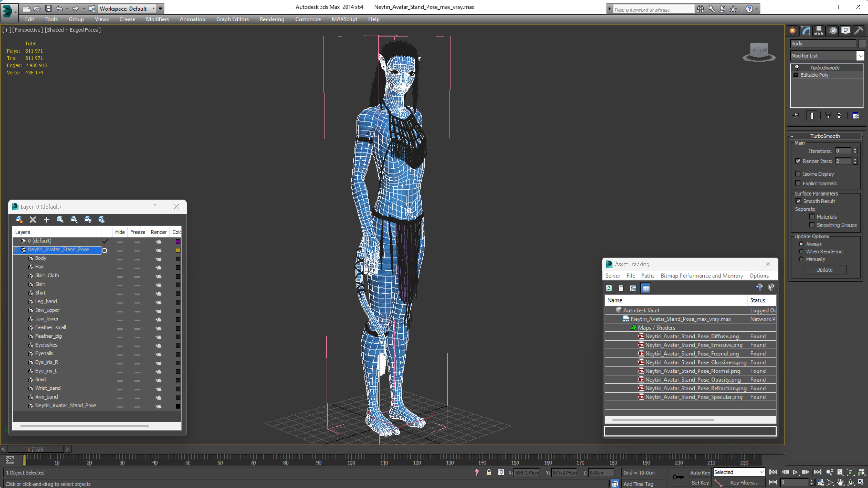
Task: Click Delete Layer X icon in Layer dialog
Action: point(33,220)
